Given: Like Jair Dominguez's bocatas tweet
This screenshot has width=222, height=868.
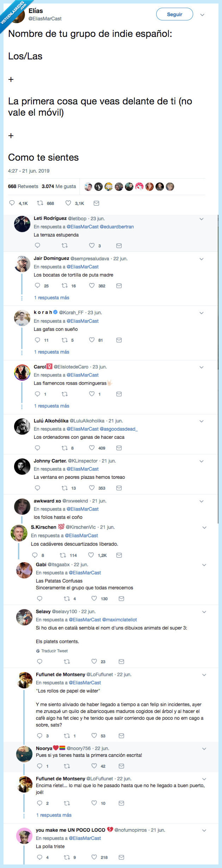Looking at the screenshot, I should [x=92, y=285].
